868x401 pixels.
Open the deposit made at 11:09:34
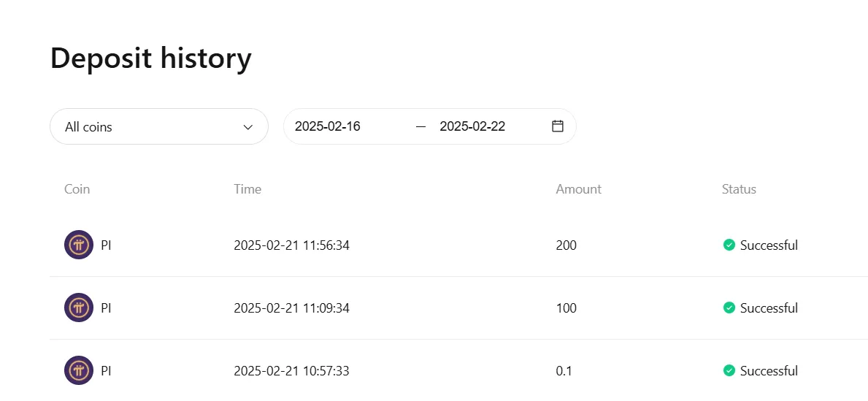pyautogui.click(x=458, y=308)
